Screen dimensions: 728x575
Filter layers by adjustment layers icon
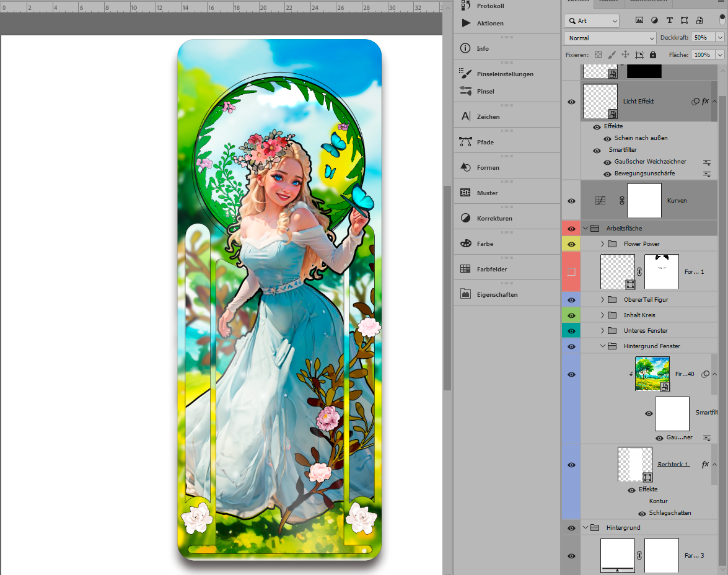tap(654, 20)
